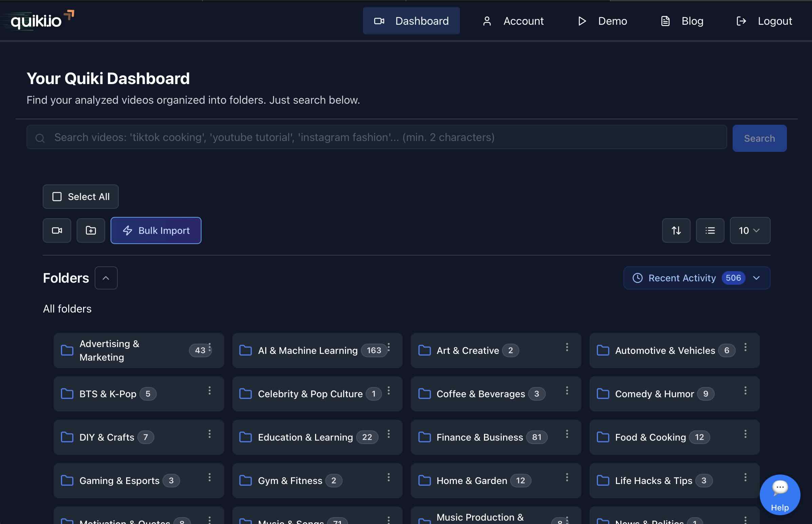Open options menu for Comedy & Humor

pos(745,390)
